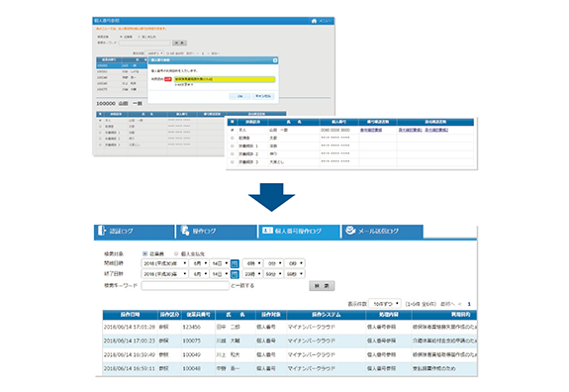Click the 検索キーワード input field in log search
The height and width of the screenshot is (392, 569).
tap(185, 286)
